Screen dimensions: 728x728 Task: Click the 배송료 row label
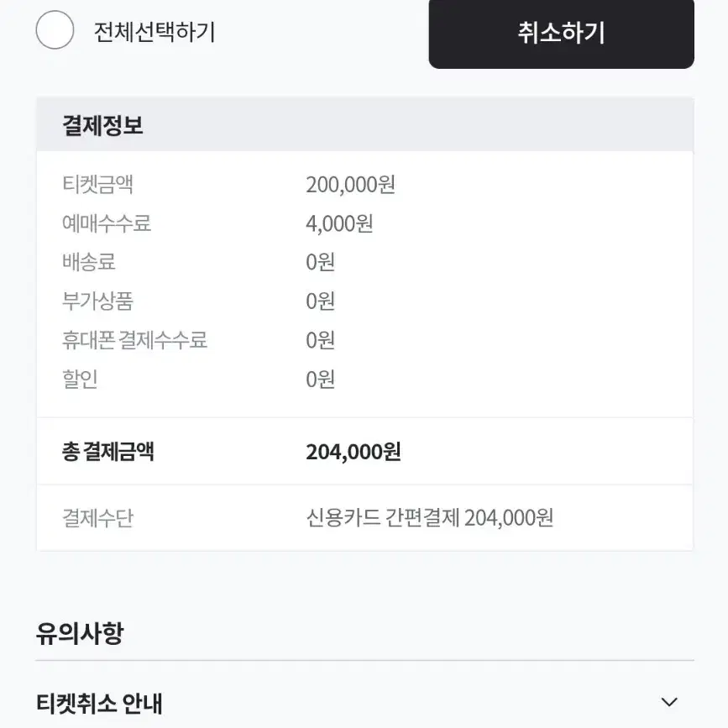tap(89, 262)
